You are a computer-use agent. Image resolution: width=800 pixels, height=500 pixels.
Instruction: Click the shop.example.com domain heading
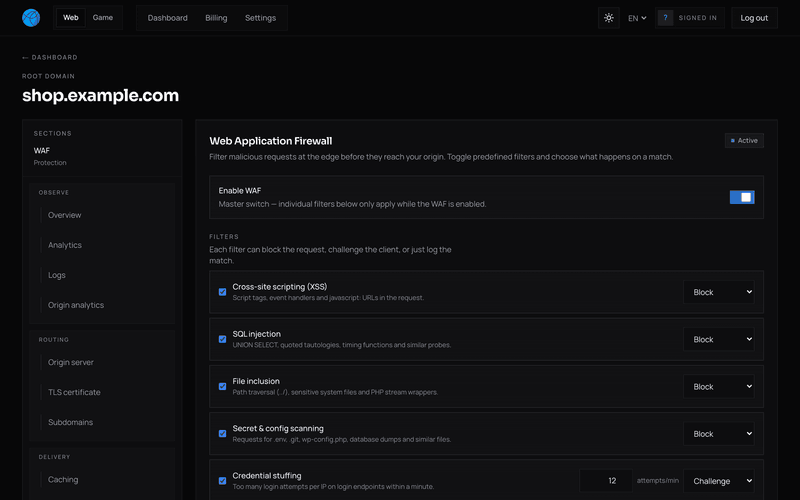point(101,95)
